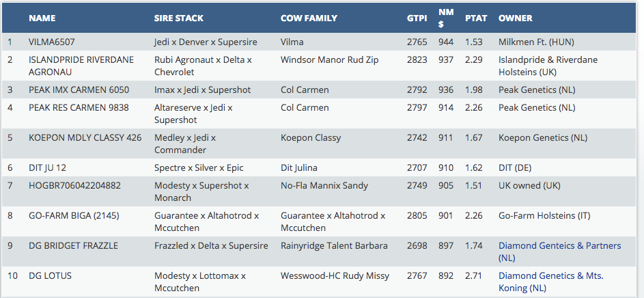This screenshot has height=298, width=644.
Task: Click the SIRE STACK column header
Action: [x=179, y=18]
